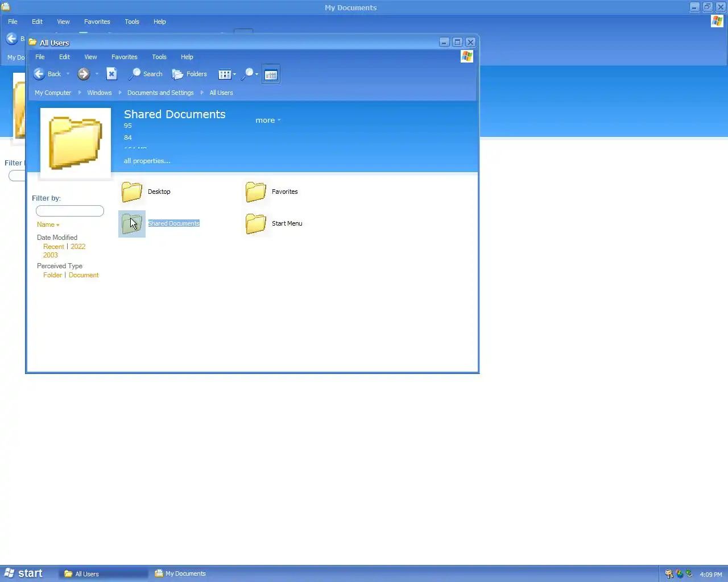728x582 pixels.
Task: Filter by Document perceived type
Action: coord(84,275)
